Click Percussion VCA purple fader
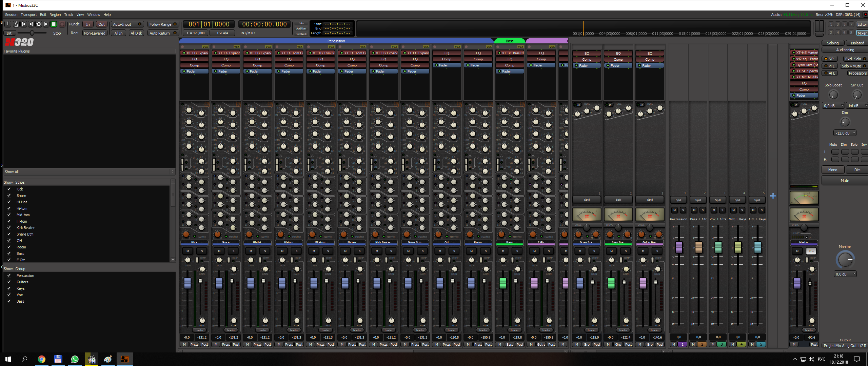The width and height of the screenshot is (868, 366). [x=679, y=247]
